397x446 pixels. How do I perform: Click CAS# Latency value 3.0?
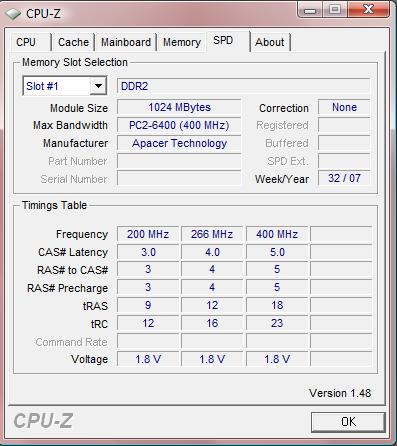coord(148,252)
